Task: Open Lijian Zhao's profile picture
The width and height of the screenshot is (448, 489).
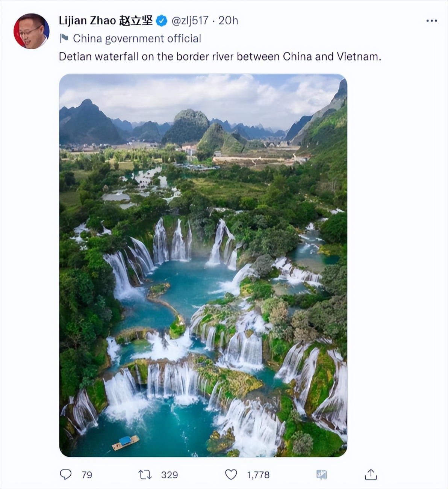Action: [x=31, y=31]
